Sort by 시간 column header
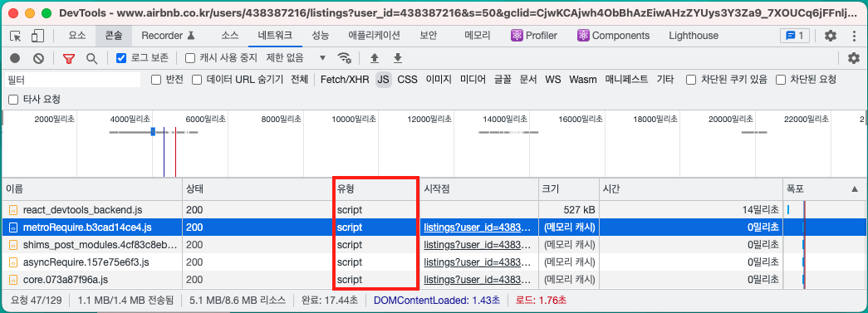Screen dimensions: 868x313 [691, 189]
